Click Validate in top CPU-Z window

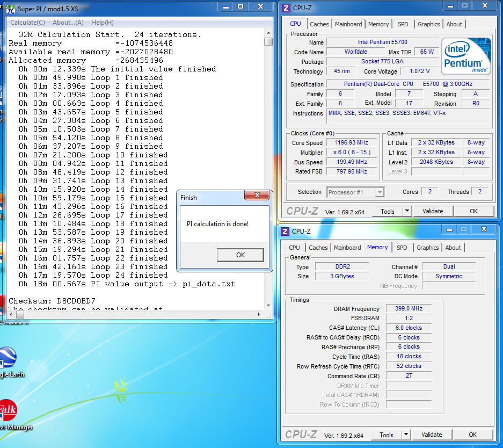pos(433,211)
